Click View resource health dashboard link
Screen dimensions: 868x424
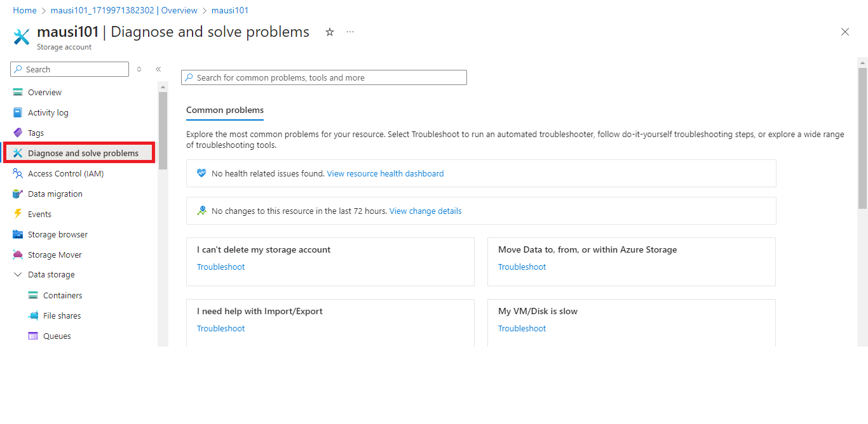pos(385,173)
